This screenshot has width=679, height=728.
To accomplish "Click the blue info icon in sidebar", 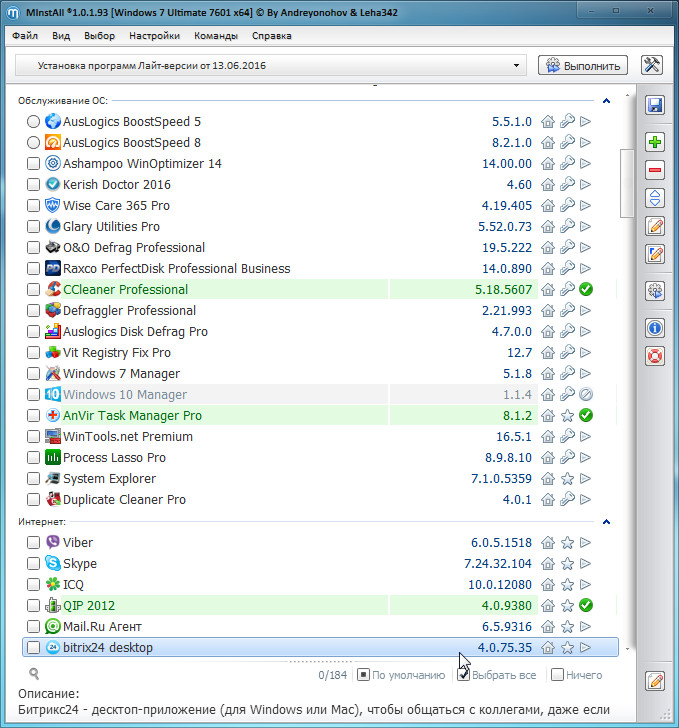I will 655,328.
